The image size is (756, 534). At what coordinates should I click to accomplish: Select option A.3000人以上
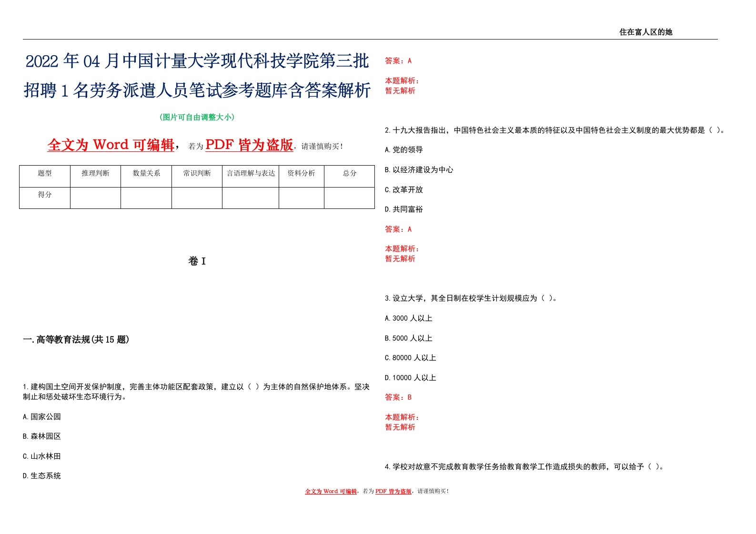click(x=409, y=318)
